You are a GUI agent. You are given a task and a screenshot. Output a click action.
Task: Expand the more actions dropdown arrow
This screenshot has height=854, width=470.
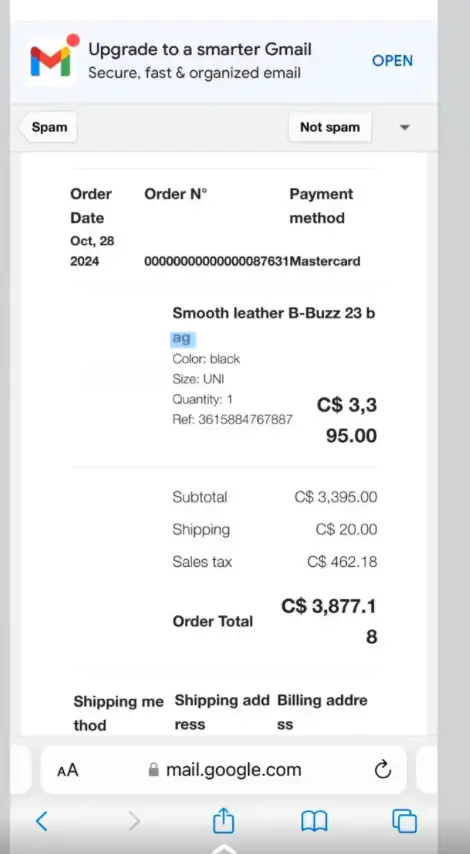point(404,127)
